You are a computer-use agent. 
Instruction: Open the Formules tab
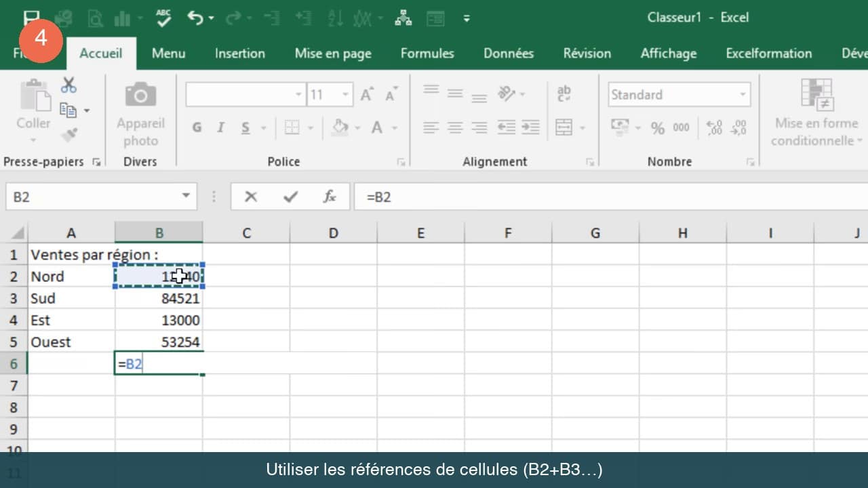pos(427,54)
